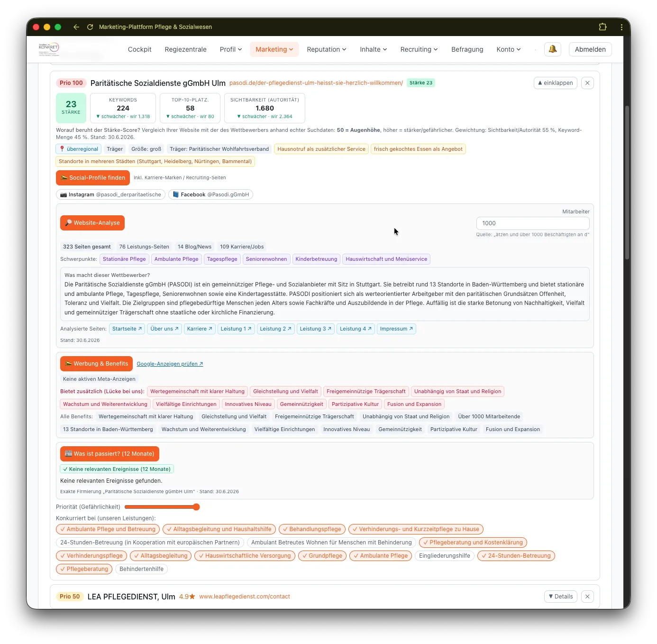Click the überregional location pin tag
657x644 pixels.
click(x=79, y=149)
